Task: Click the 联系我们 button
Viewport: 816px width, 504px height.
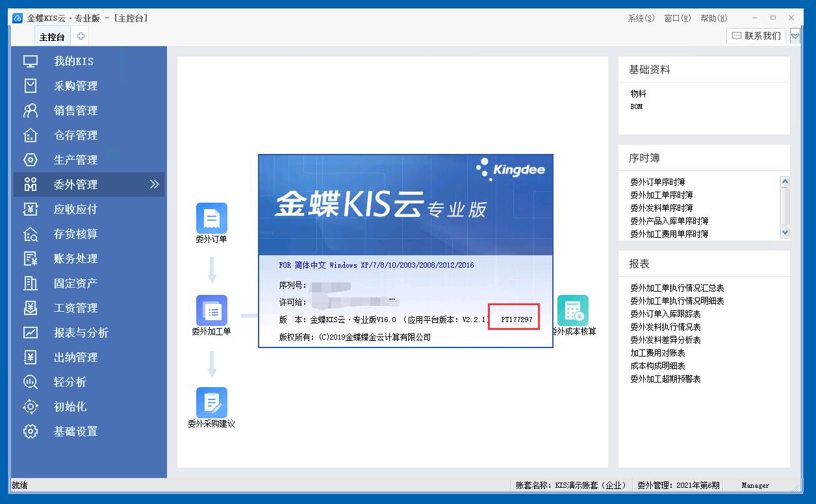Action: coord(756,36)
